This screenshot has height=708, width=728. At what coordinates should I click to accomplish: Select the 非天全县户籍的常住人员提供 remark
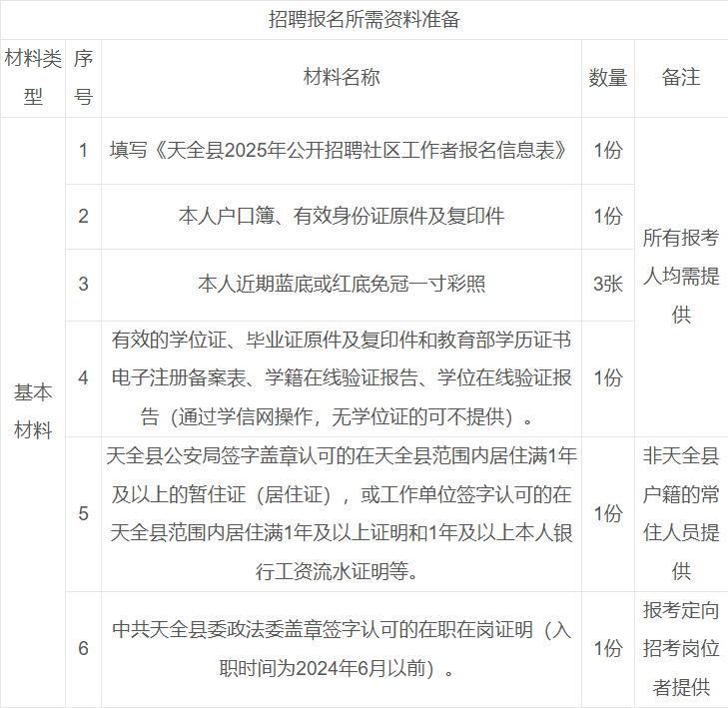pyautogui.click(x=681, y=514)
